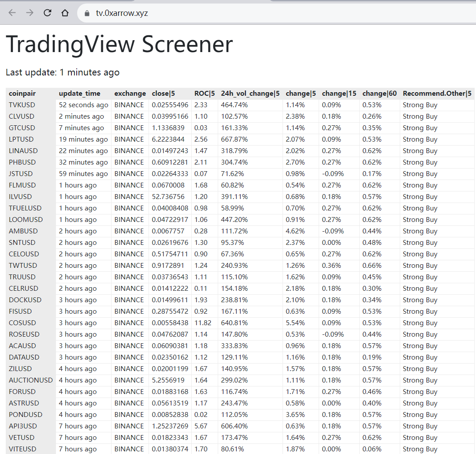476x454 pixels.
Task: Click the '52 seconds ago' update time
Action: (83, 105)
